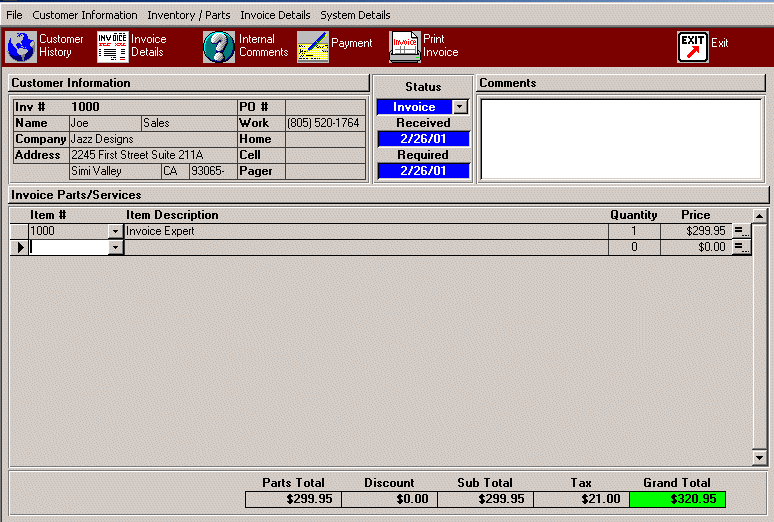Open the Invoice Details toolbar icon

(x=113, y=47)
